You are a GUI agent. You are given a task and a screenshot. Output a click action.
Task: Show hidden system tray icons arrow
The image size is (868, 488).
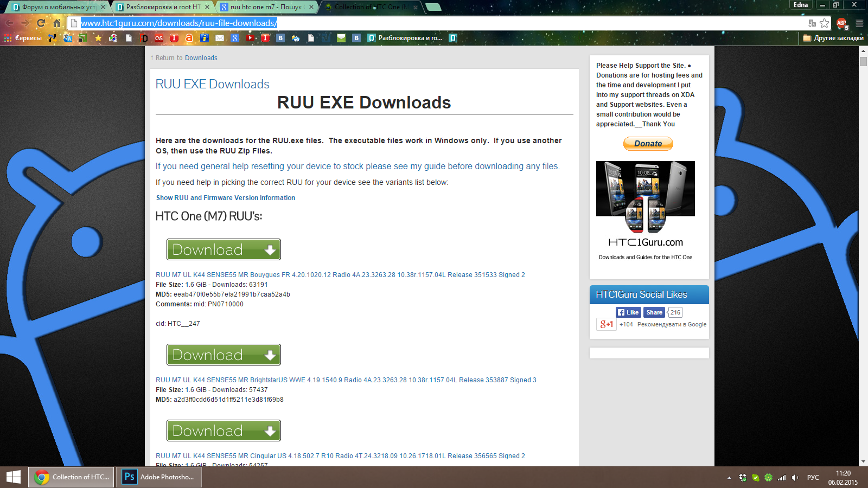[729, 478]
